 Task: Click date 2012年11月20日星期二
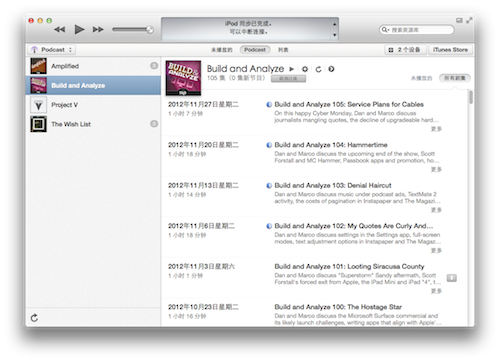[x=203, y=145]
